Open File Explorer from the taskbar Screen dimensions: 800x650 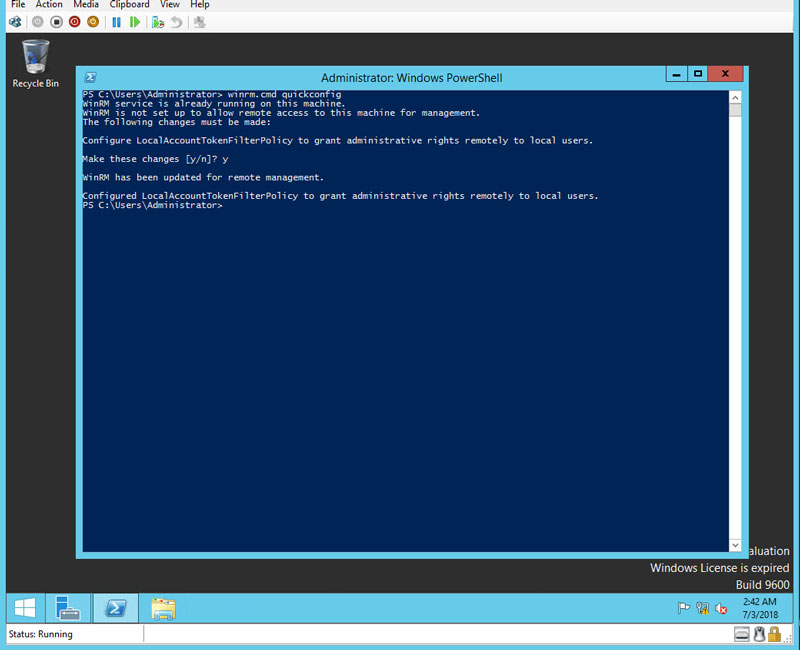pos(163,608)
